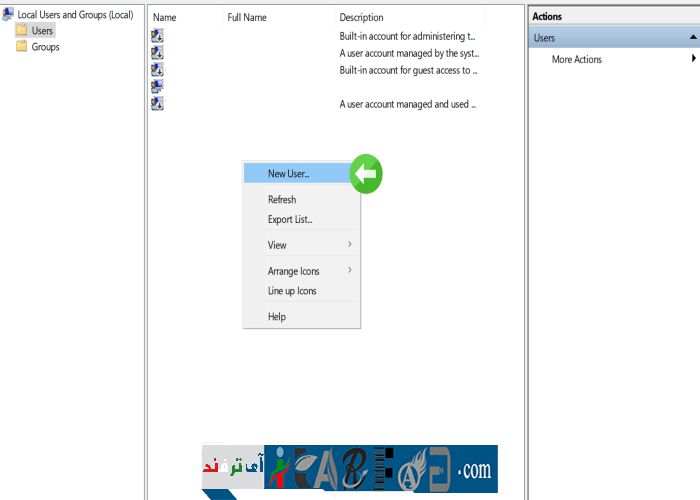The image size is (700, 500).
Task: Select Export List... menu entry
Action: click(290, 219)
